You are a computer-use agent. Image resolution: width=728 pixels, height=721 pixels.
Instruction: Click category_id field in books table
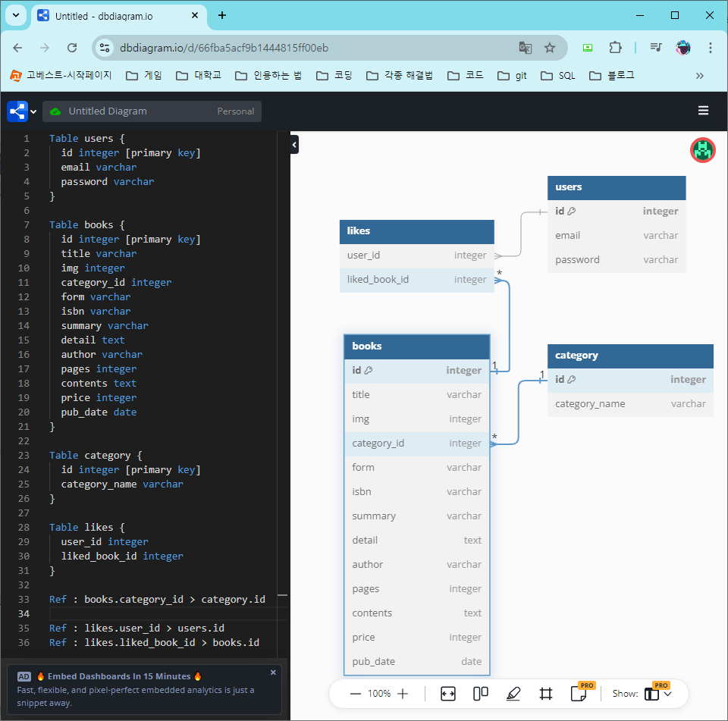click(416, 444)
